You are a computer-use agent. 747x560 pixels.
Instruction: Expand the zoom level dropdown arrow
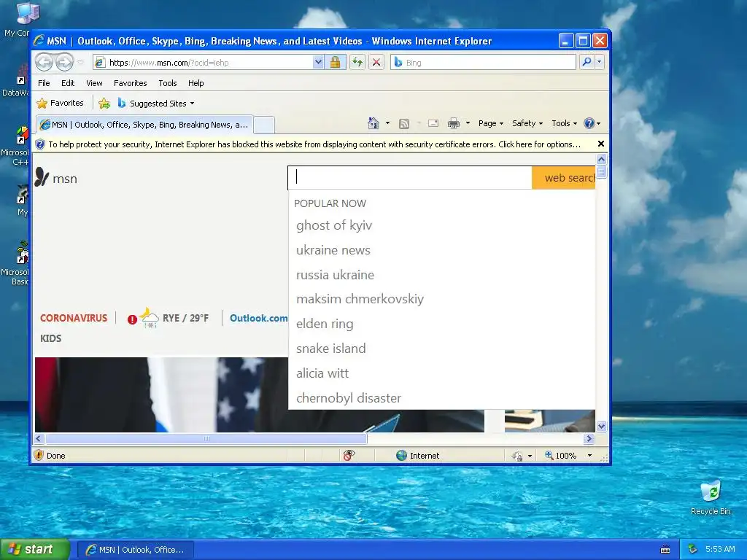[589, 456]
